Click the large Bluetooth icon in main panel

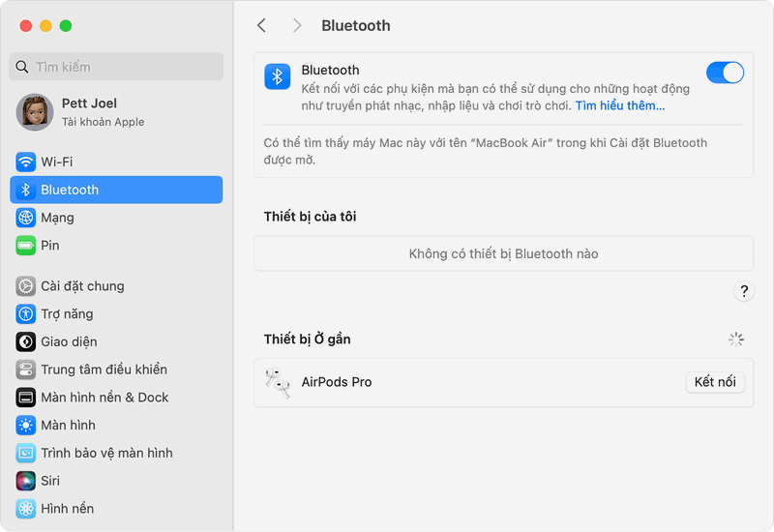click(278, 76)
